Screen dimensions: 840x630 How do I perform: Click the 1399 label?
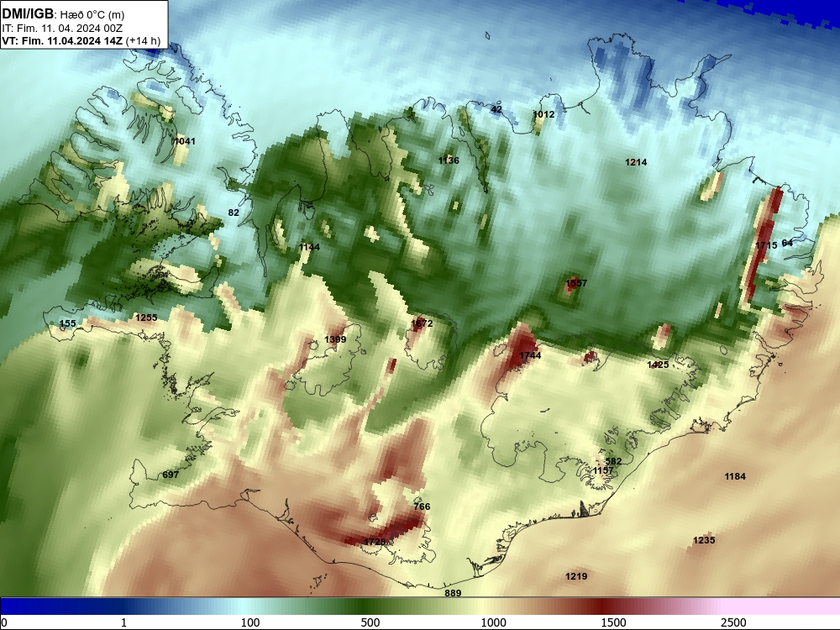335,339
